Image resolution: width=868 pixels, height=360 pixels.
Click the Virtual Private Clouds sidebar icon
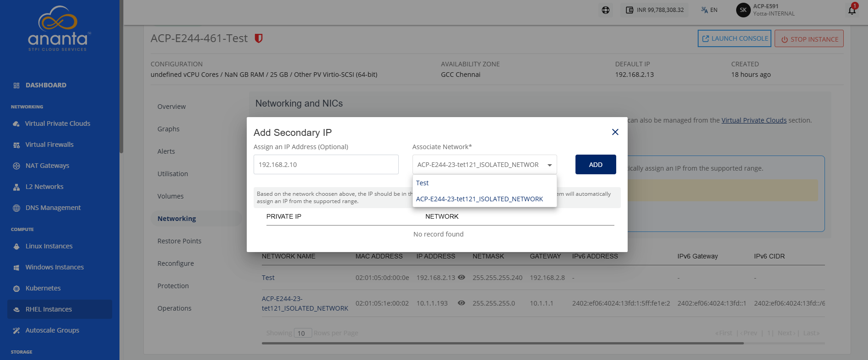[x=16, y=124]
